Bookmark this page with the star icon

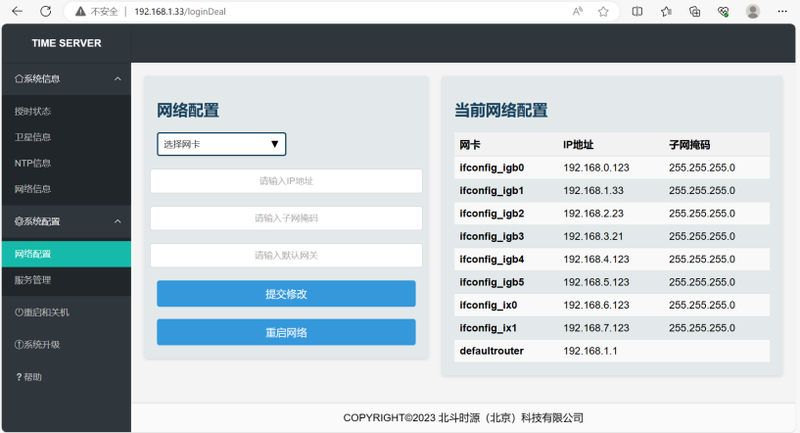(603, 12)
